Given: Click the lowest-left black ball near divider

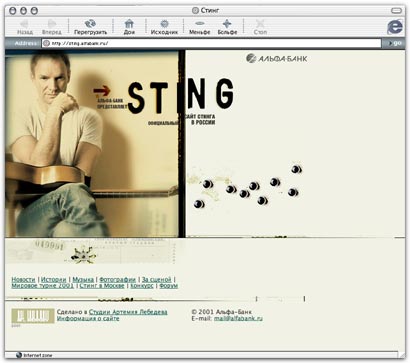Looking at the screenshot, I should (199, 204).
